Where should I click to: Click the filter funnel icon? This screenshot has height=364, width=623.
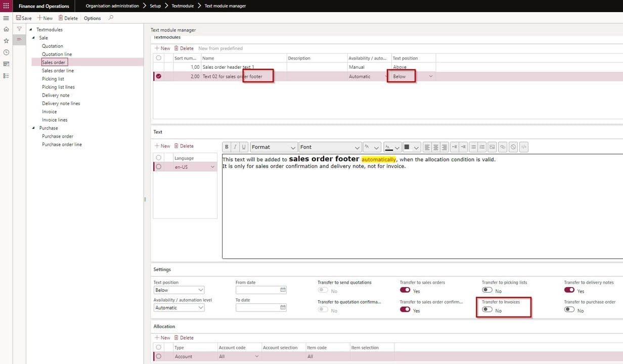click(19, 29)
